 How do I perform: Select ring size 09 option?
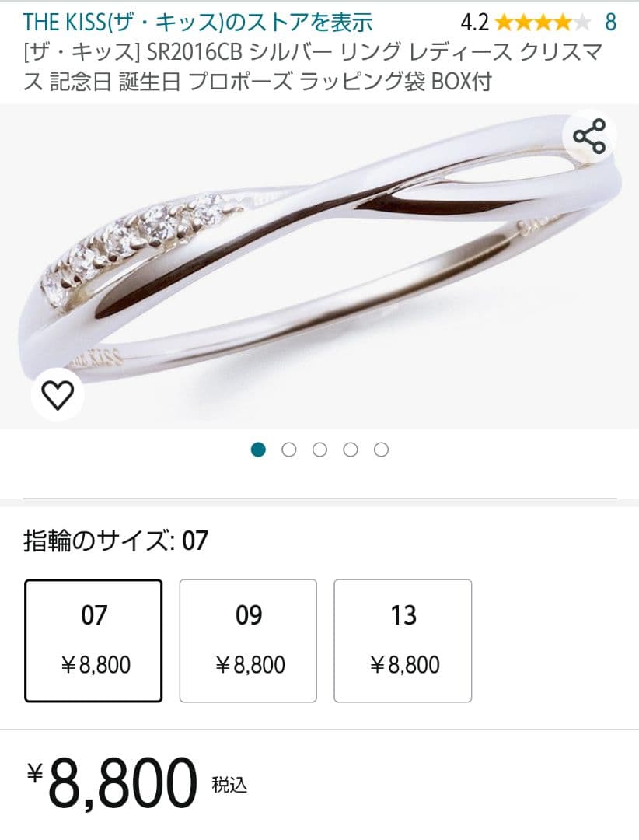click(x=248, y=641)
